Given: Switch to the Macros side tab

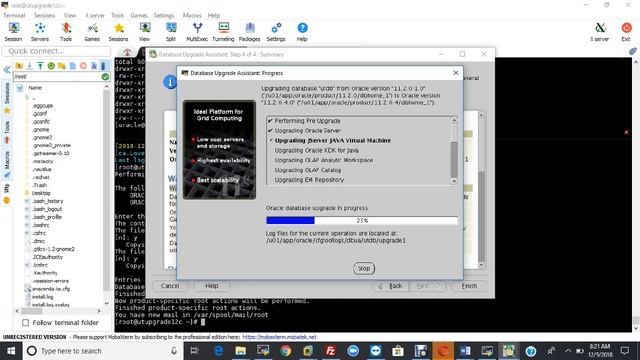Looking at the screenshot, I should (7, 164).
